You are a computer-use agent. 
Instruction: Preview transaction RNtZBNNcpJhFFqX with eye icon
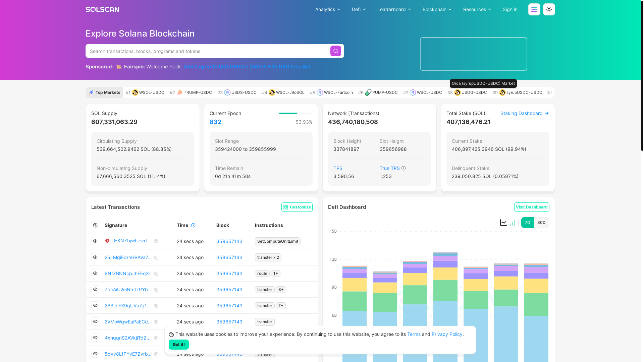pos(95,273)
